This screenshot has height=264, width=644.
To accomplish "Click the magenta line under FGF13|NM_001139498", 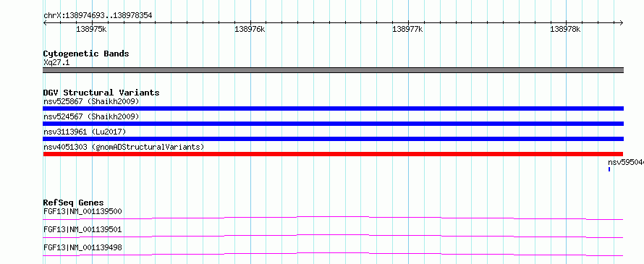I will point(333,254).
